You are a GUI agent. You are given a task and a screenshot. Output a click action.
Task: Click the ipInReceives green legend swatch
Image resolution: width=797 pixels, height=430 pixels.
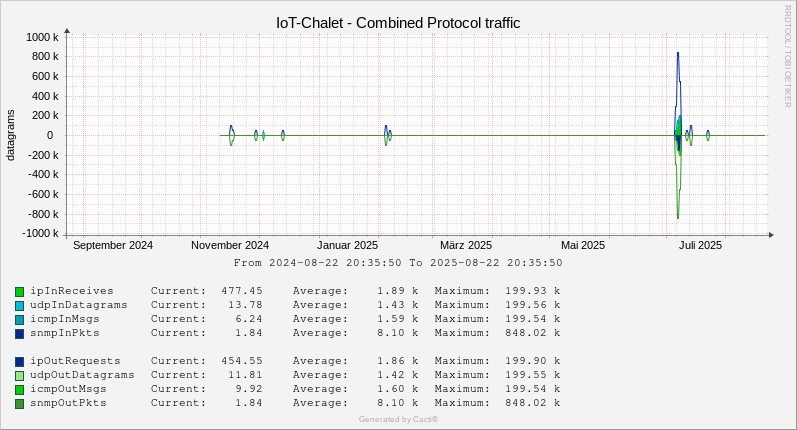pos(19,292)
